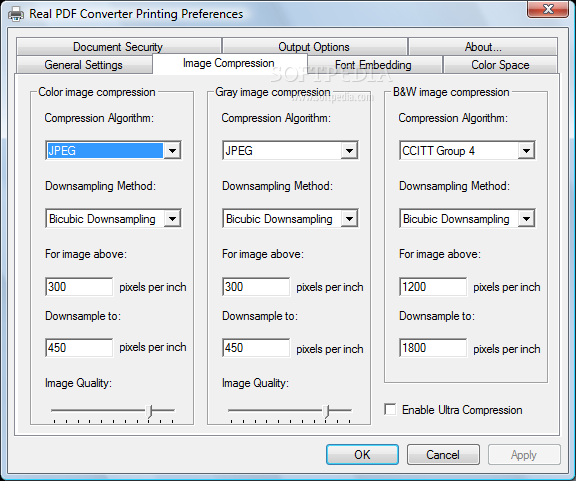Click the printer icon in the title bar
Screen dimensions: 576x481
[16, 14]
